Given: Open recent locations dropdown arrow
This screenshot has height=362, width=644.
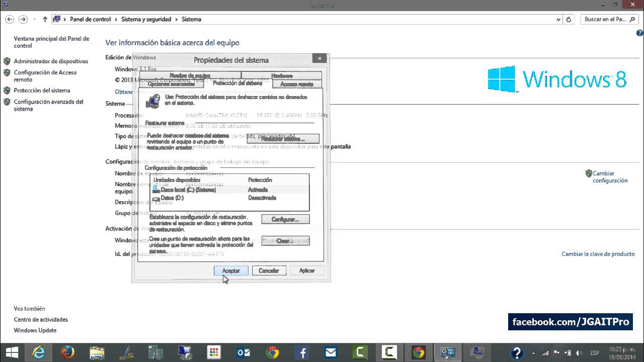Looking at the screenshot, I should (34, 19).
